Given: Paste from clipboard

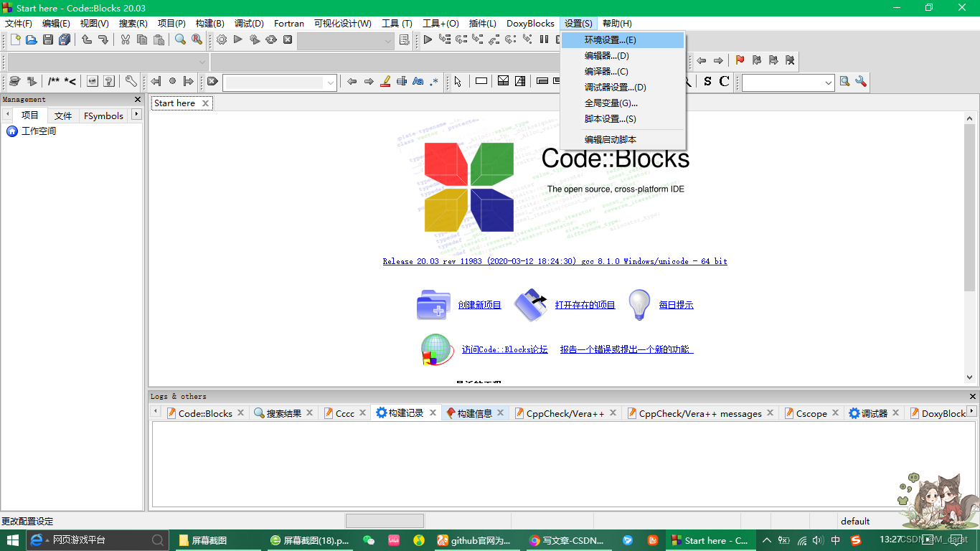Looking at the screenshot, I should [161, 41].
